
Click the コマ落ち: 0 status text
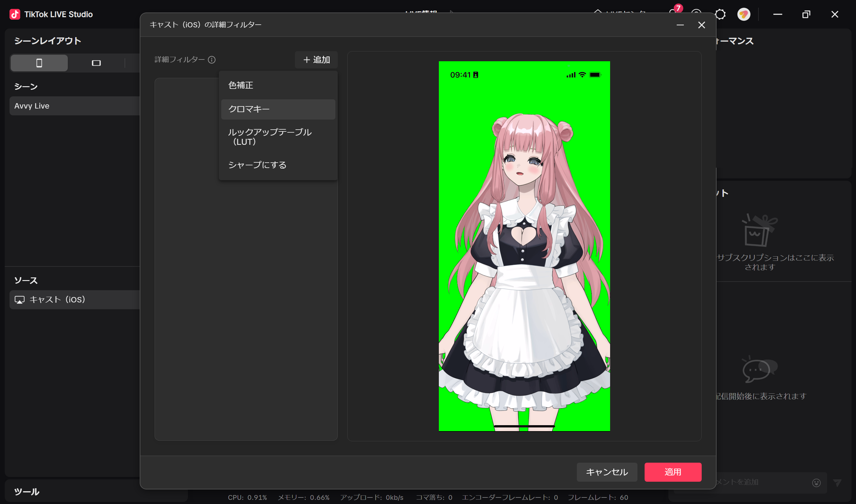point(434,497)
